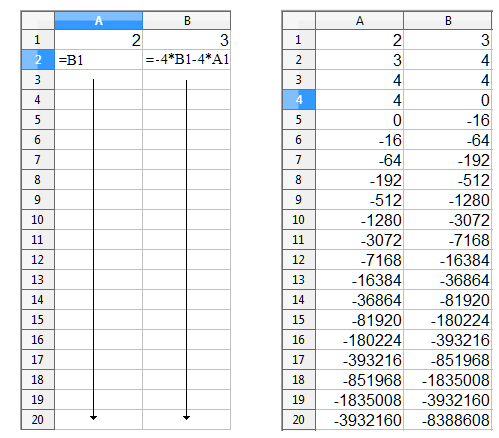Select right sheet cell B4 showing 0
Screen dimensions: 499x438
coord(448,100)
